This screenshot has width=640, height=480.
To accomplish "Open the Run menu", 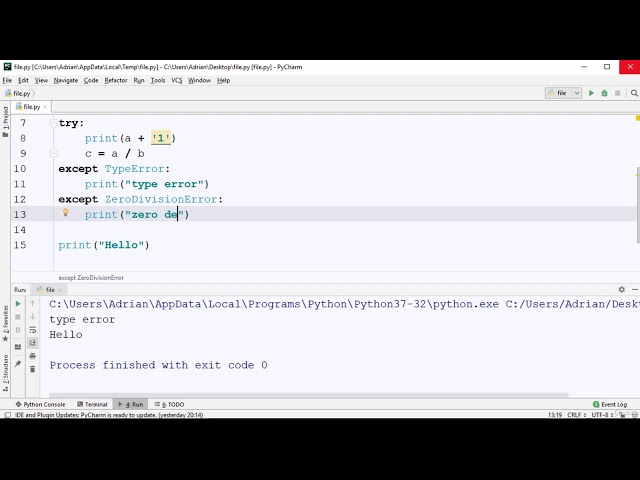I will click(139, 80).
